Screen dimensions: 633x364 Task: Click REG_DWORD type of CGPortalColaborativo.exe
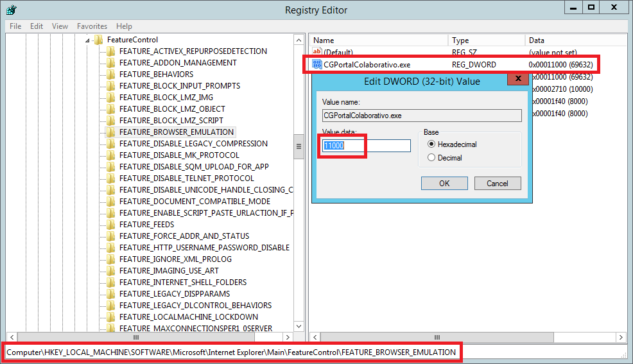pyautogui.click(x=474, y=65)
